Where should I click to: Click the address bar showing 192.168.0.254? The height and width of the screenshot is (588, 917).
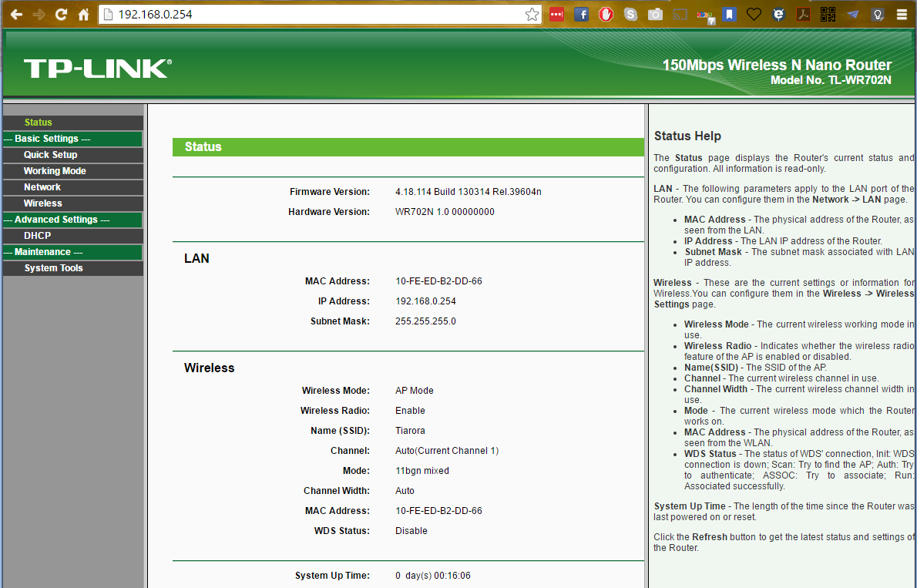(320, 15)
